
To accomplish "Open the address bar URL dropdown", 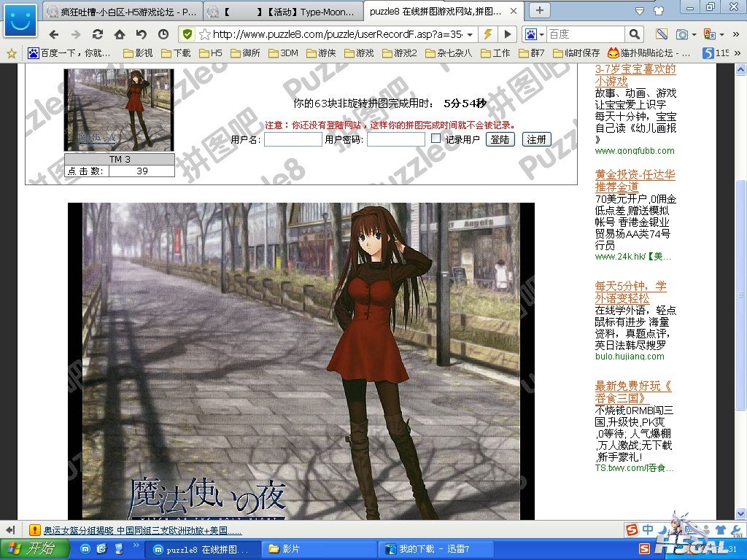I will pos(471,34).
